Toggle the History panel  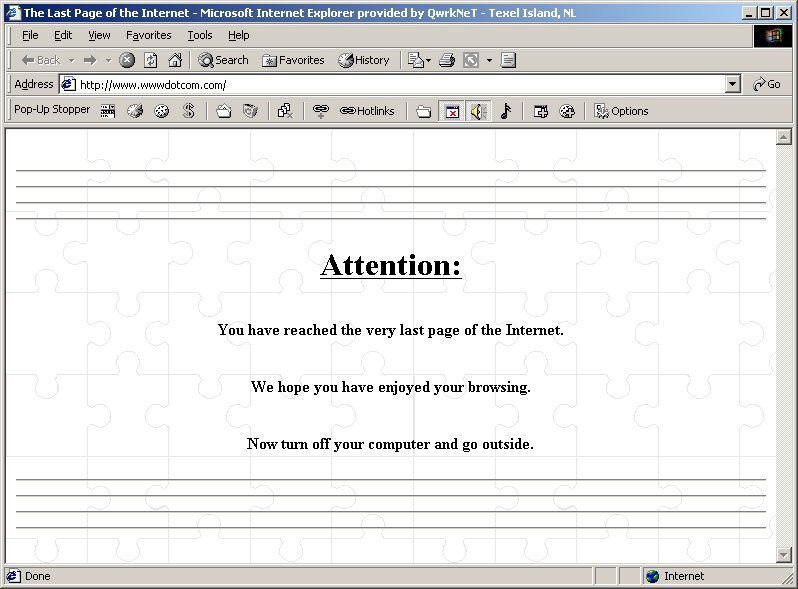[x=364, y=60]
